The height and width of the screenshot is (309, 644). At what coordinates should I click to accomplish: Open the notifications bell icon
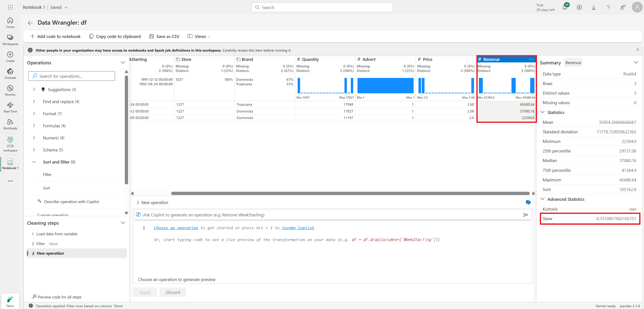[564, 7]
